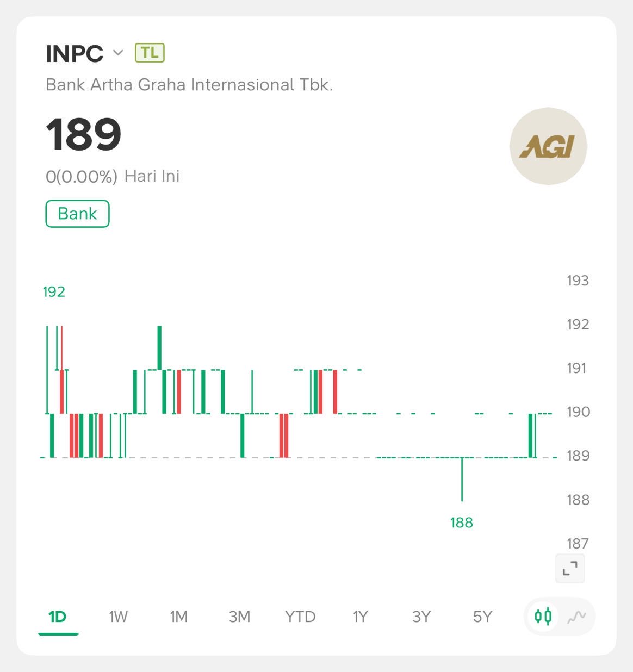Show the 1M chart range

pos(179,617)
